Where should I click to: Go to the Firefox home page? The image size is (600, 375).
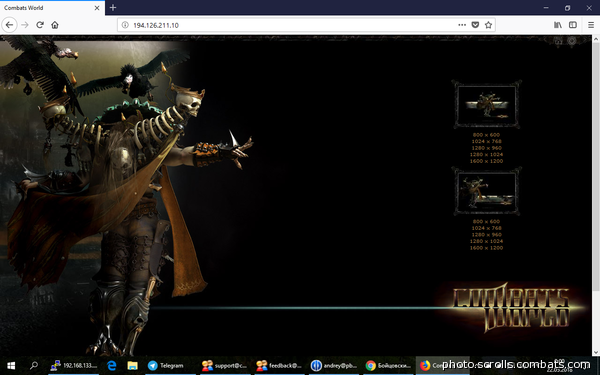pos(55,25)
